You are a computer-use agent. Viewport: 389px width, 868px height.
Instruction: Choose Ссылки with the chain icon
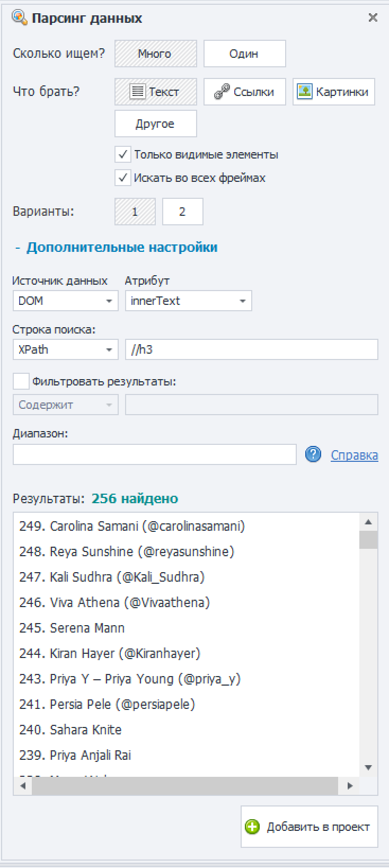tap(244, 92)
